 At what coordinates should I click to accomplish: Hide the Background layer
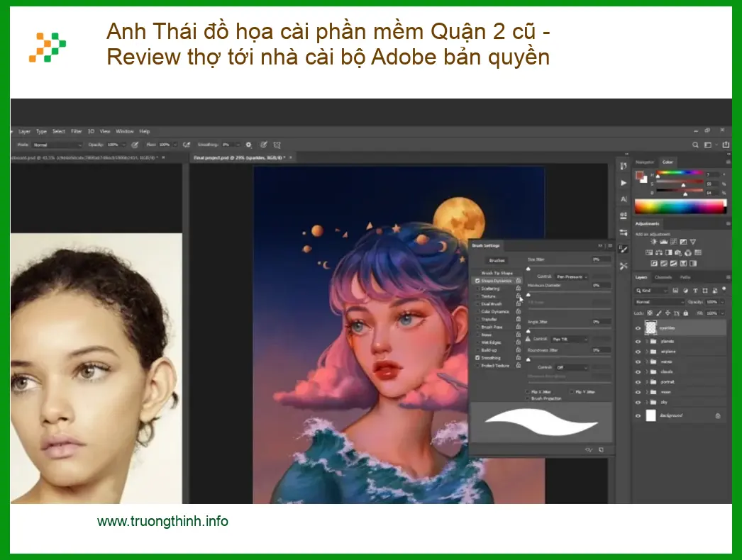pos(638,415)
